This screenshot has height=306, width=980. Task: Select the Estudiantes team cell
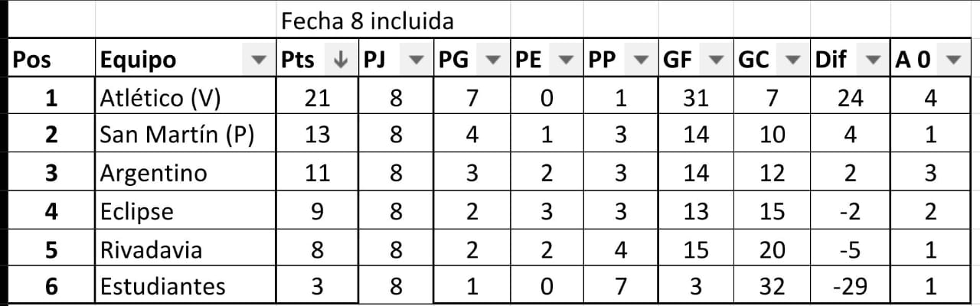[186, 286]
